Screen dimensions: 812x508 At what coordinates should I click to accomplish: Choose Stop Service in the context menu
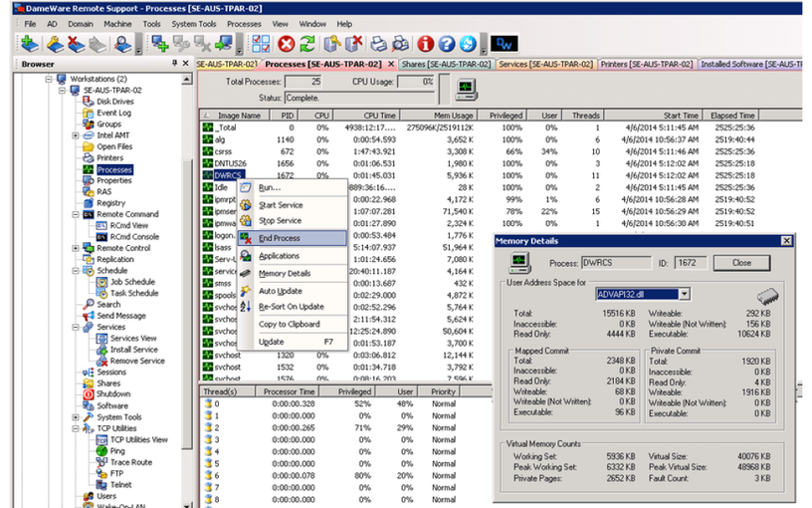tap(293, 221)
